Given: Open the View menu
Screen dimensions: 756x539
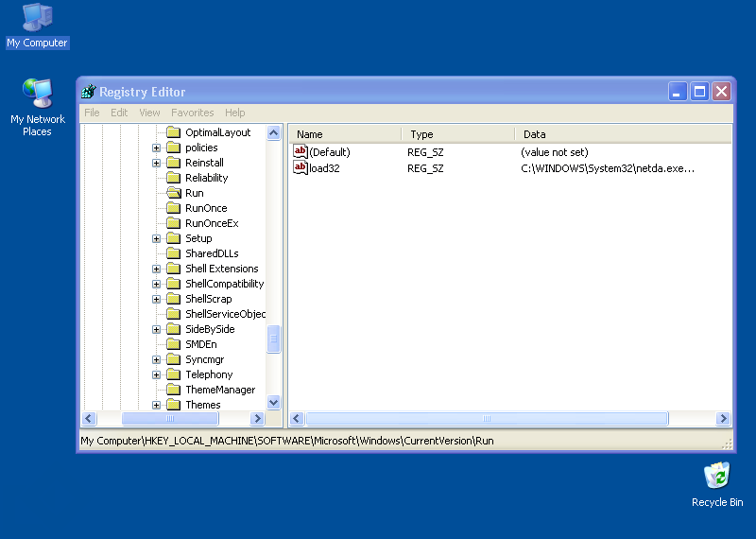Looking at the screenshot, I should click(149, 113).
